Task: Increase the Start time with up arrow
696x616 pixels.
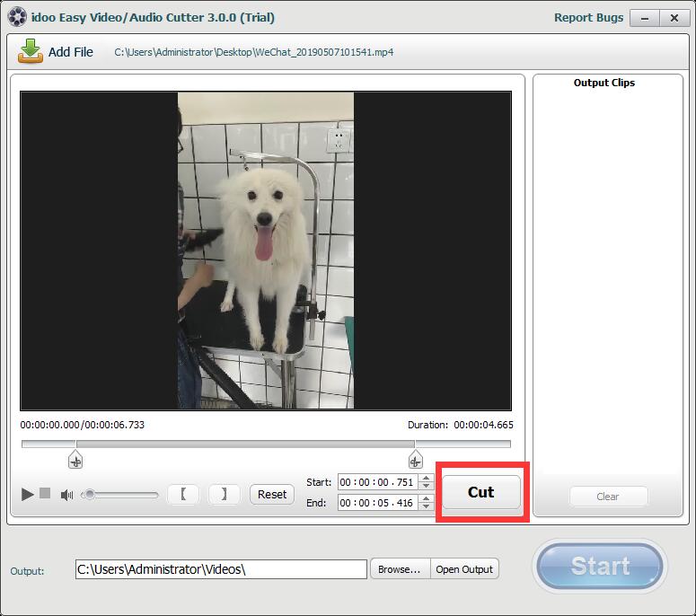Action: point(426,478)
